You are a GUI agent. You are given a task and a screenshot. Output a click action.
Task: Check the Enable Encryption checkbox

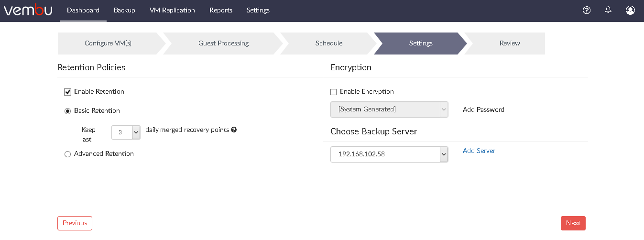334,92
